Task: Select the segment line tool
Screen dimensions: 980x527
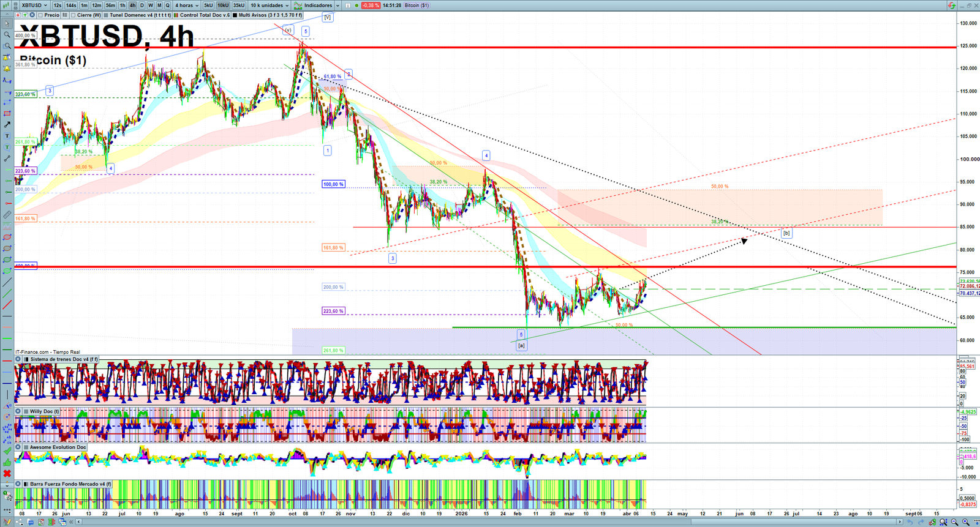Action: pos(7,159)
